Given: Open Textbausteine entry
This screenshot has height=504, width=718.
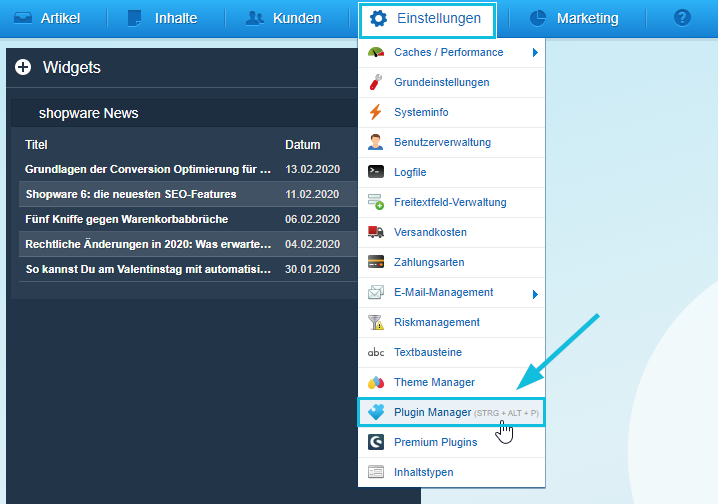Looking at the screenshot, I should (451, 352).
